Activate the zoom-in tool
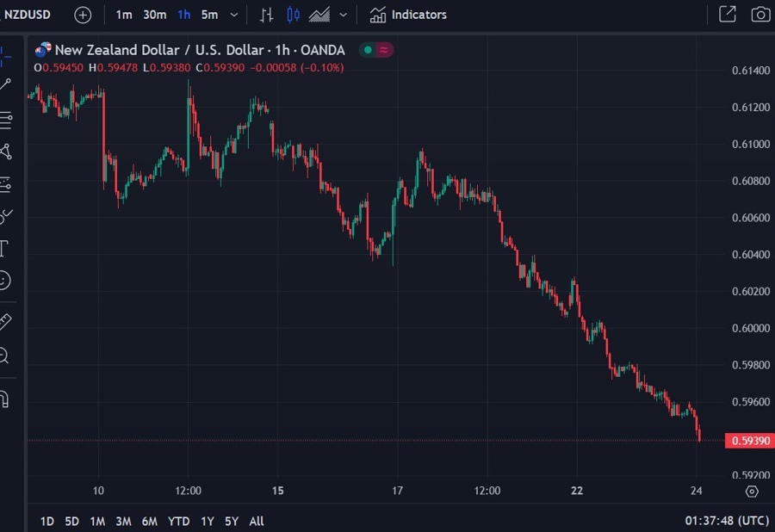This screenshot has width=775, height=532. [4, 356]
